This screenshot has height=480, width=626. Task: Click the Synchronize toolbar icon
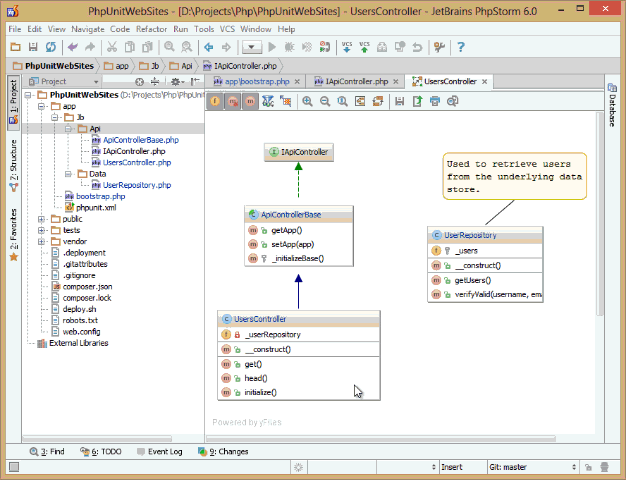(x=51, y=47)
